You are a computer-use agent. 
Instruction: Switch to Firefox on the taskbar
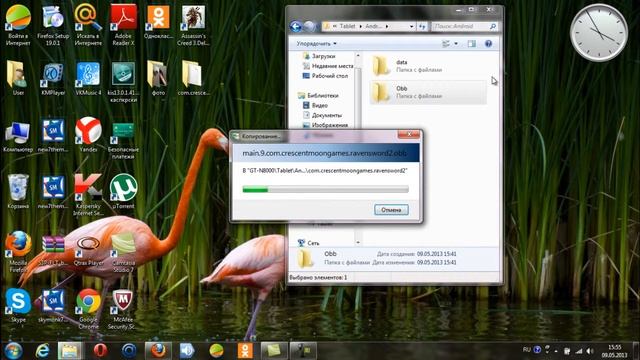[x=158, y=351]
